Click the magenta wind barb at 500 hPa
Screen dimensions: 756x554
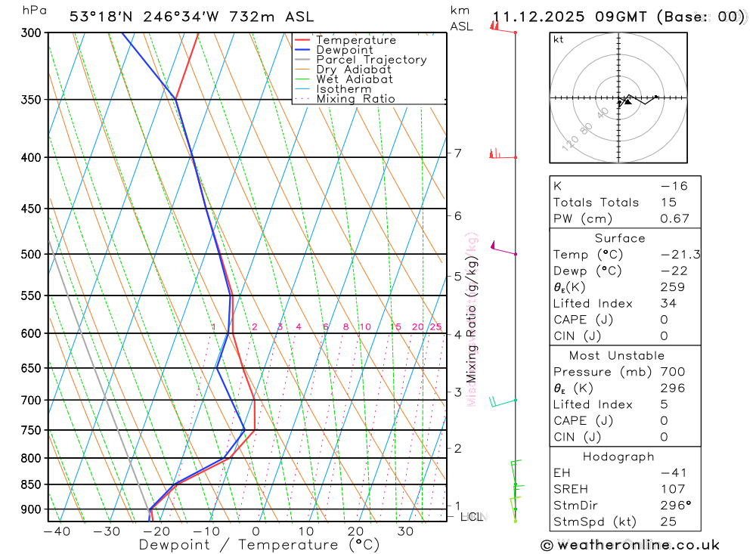pyautogui.click(x=503, y=248)
